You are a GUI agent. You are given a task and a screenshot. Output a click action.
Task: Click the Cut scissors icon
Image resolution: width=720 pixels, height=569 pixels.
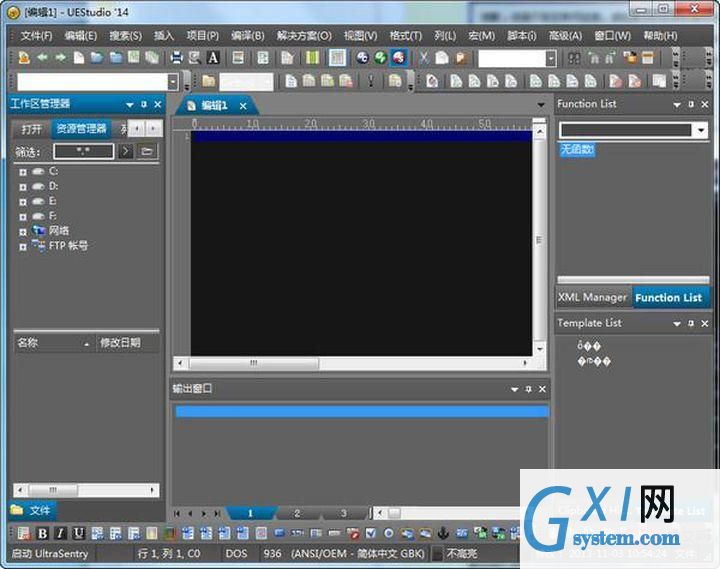point(424,57)
